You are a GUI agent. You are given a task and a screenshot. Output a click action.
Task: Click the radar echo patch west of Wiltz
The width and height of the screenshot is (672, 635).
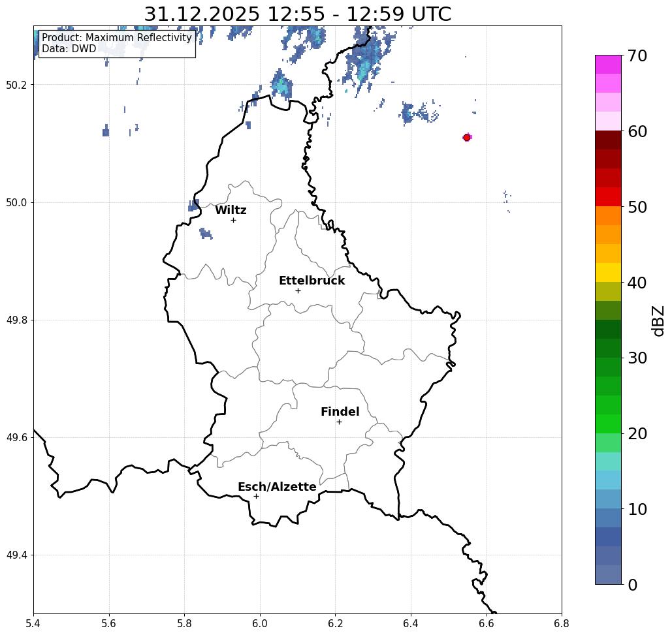click(206, 234)
